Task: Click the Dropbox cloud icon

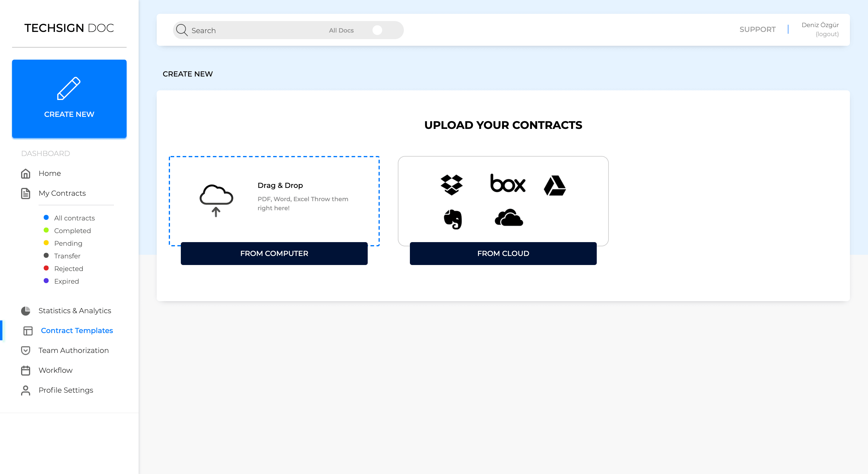Action: [451, 185]
